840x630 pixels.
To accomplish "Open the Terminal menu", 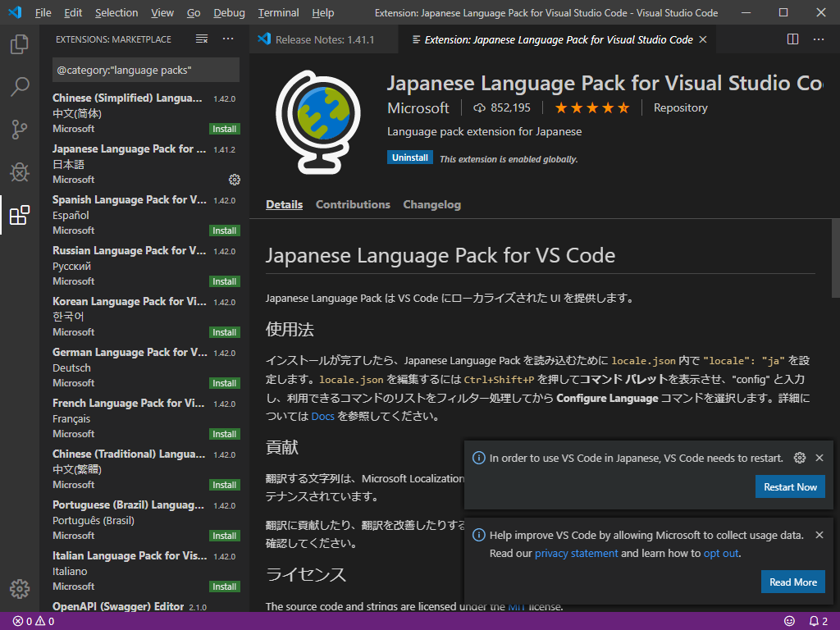I will pyautogui.click(x=278, y=13).
